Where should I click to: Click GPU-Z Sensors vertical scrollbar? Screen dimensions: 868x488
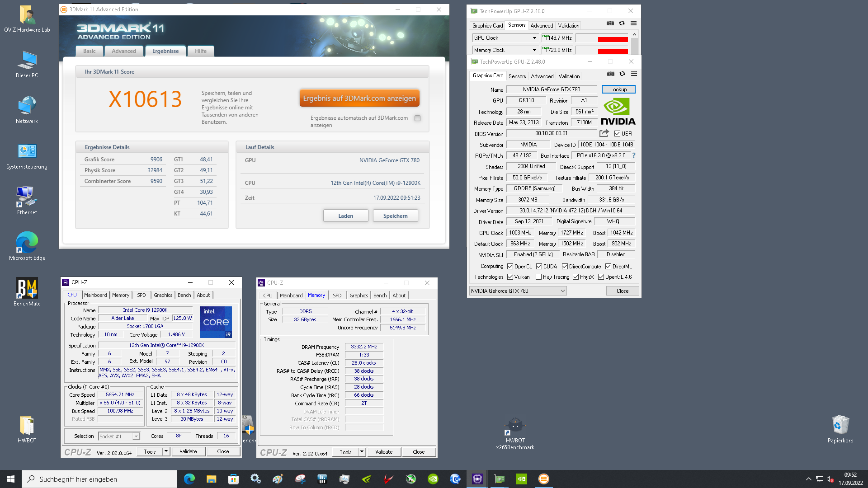point(635,43)
